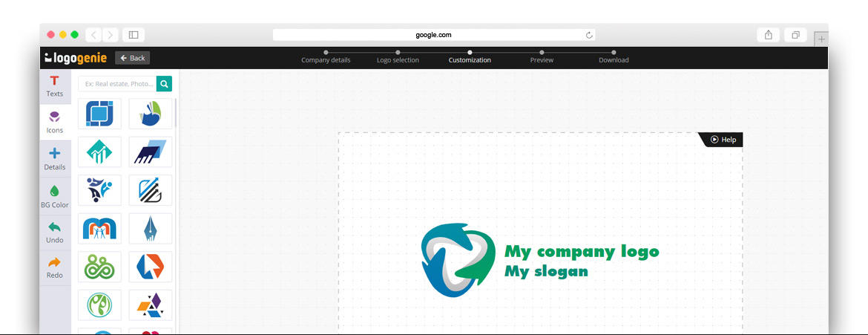Screen dimensions: 868x335
Task: Click the icon search magnifier button
Action: pyautogui.click(x=164, y=84)
